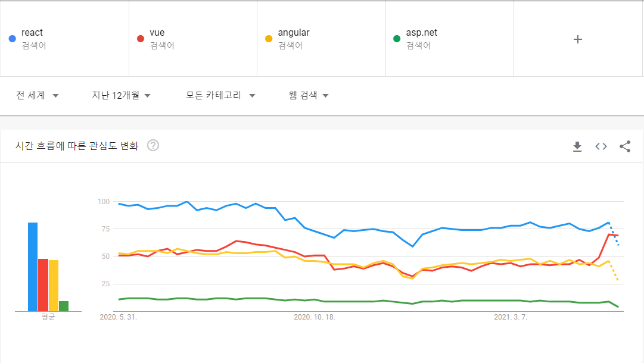Image resolution: width=644 pixels, height=363 pixels.
Task: Download the interest over time data
Action: [577, 146]
